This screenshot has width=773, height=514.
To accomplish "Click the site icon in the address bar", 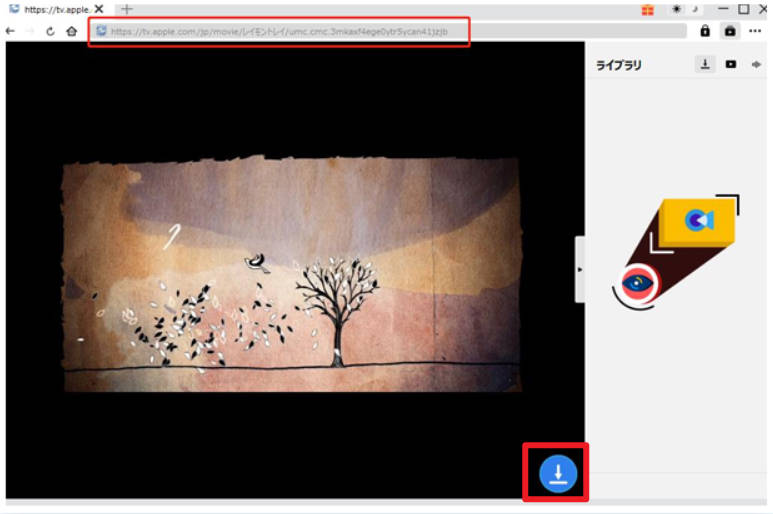I will [101, 31].
